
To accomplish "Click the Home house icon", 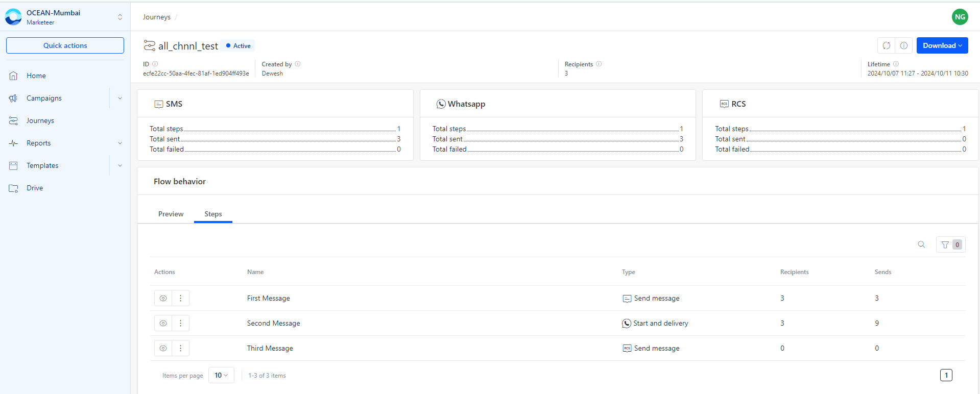I will click(x=14, y=76).
